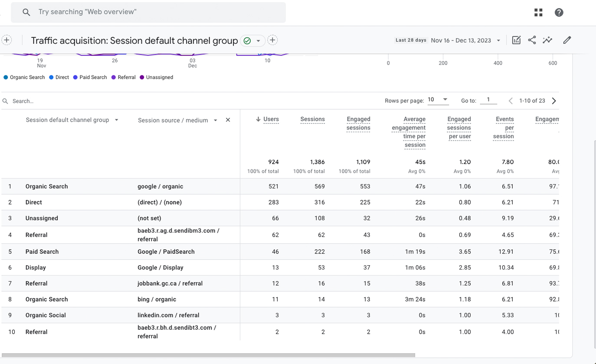Go to next page of table rows
Image resolution: width=596 pixels, height=364 pixels.
pos(554,101)
